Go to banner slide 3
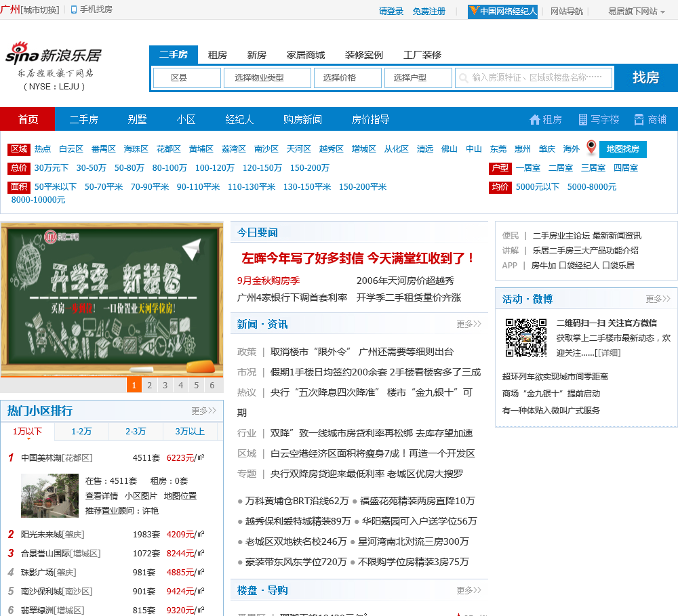 pos(165,385)
